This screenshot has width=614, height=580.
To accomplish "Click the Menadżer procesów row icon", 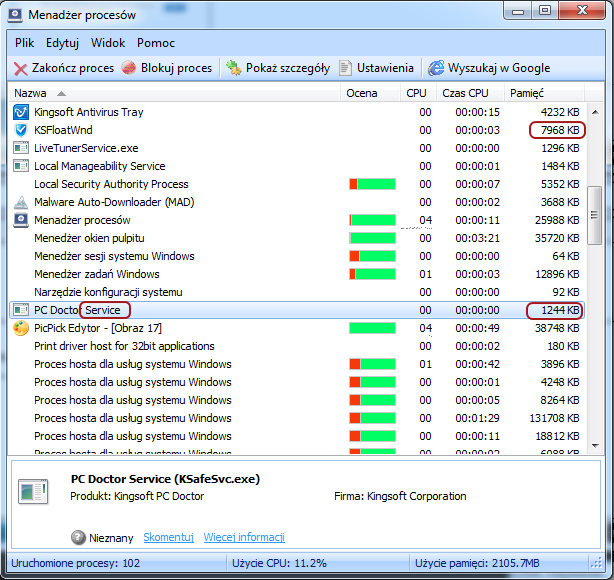I will pos(21,220).
